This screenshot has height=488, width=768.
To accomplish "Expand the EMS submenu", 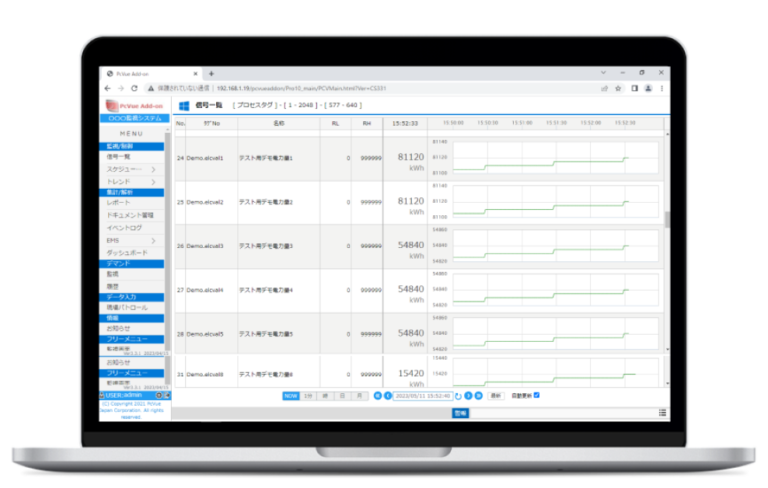I will click(x=153, y=240).
